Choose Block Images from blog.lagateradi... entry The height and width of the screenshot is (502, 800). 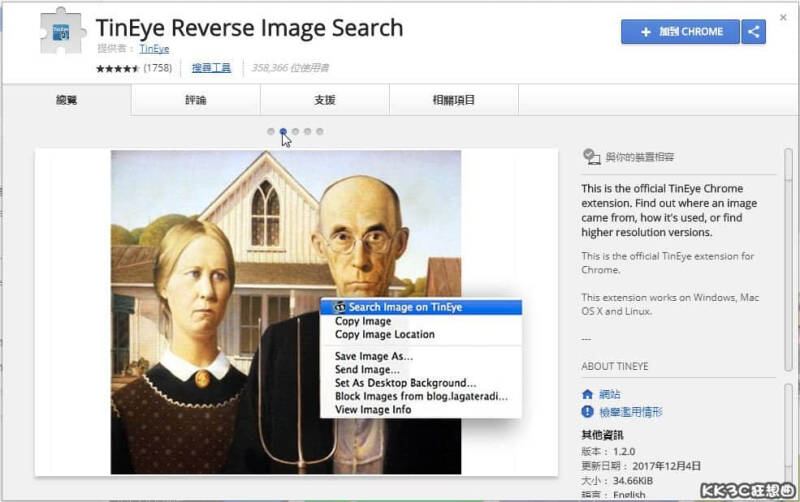(x=421, y=396)
